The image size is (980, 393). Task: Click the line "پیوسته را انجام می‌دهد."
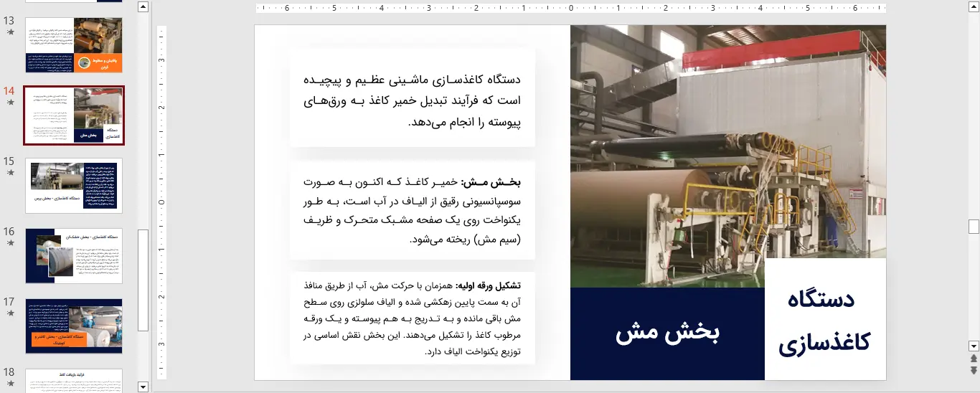pos(465,122)
